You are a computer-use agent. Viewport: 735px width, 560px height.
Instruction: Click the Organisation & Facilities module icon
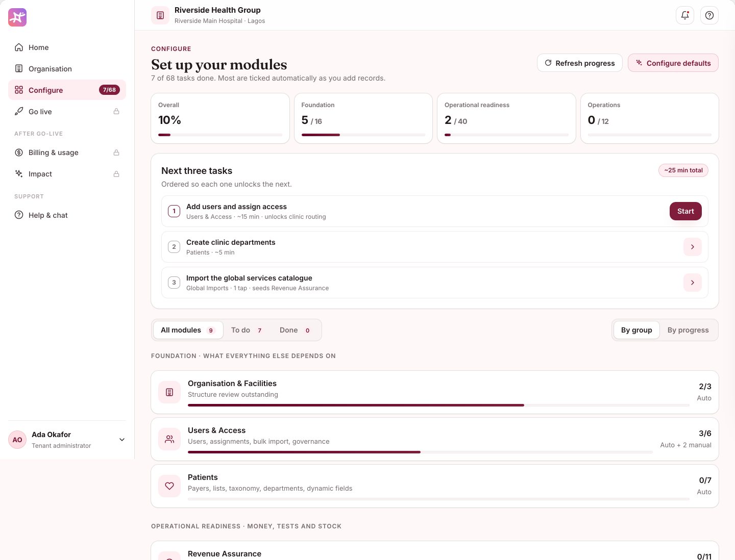tap(169, 392)
